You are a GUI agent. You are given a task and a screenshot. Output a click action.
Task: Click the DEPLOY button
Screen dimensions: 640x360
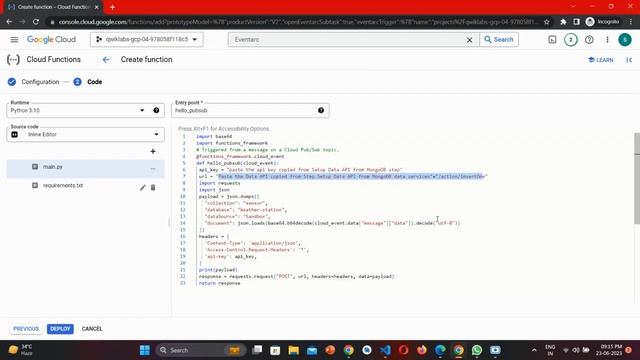tap(60, 329)
